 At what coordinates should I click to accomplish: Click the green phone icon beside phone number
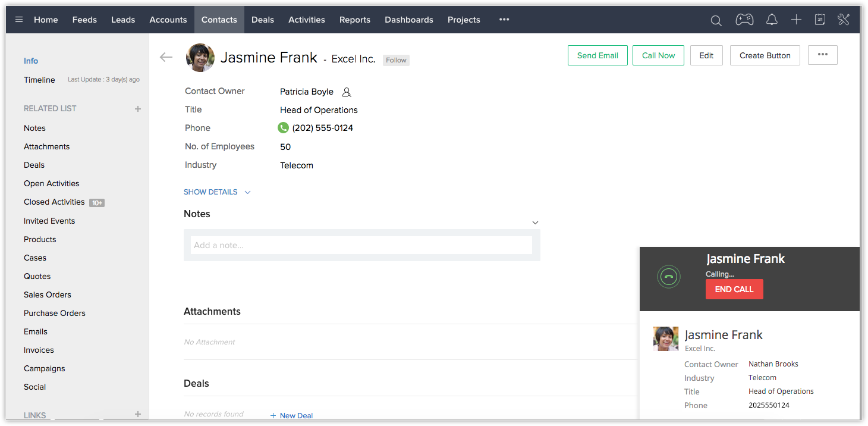[x=283, y=128]
